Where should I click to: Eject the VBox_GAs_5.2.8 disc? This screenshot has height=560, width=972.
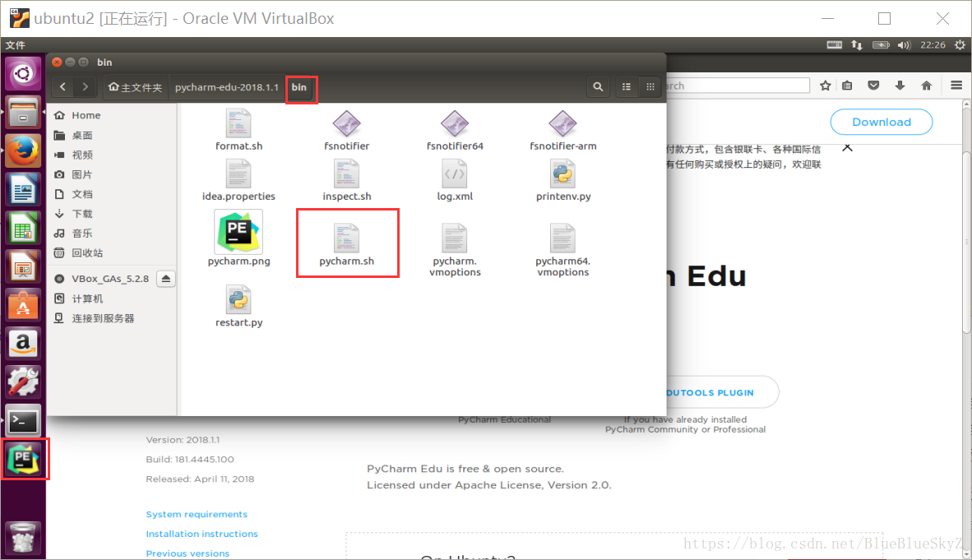165,279
